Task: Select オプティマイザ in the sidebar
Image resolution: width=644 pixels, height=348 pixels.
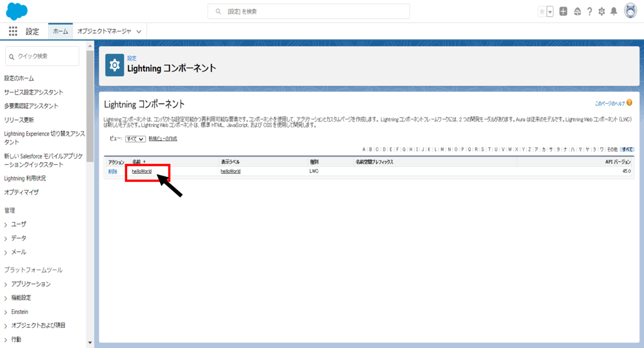Action: 21,192
